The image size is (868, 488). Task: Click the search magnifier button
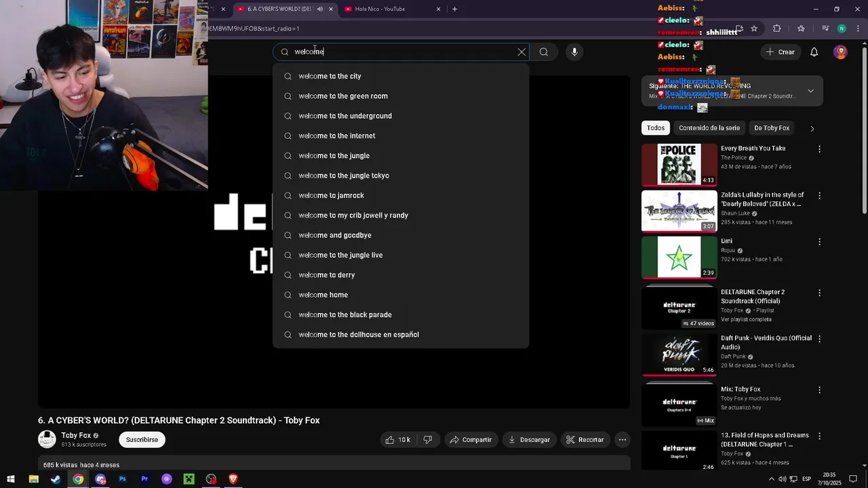544,52
